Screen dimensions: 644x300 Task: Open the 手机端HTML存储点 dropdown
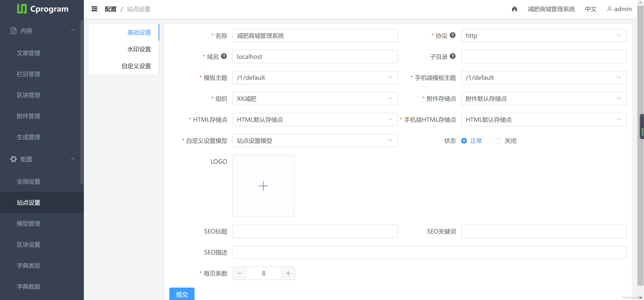(x=544, y=120)
